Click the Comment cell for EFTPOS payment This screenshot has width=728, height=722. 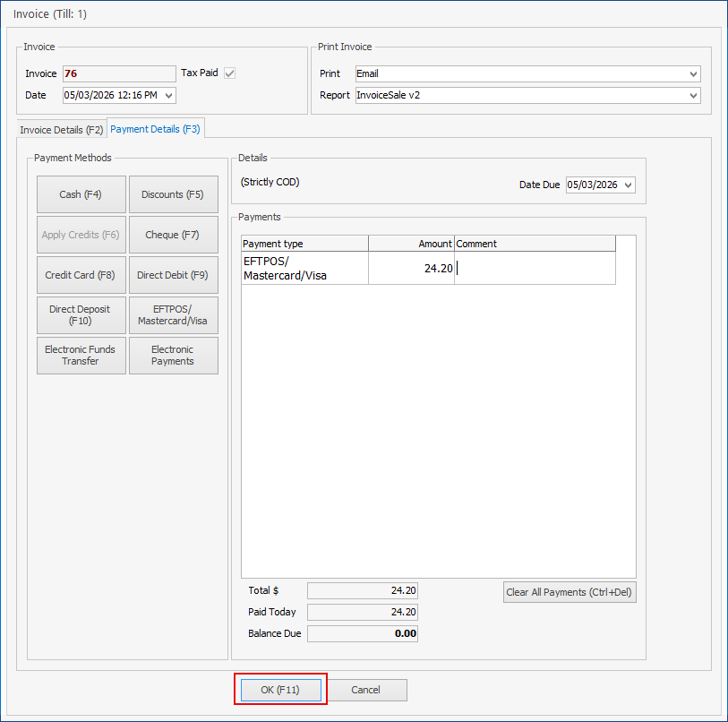(535, 268)
